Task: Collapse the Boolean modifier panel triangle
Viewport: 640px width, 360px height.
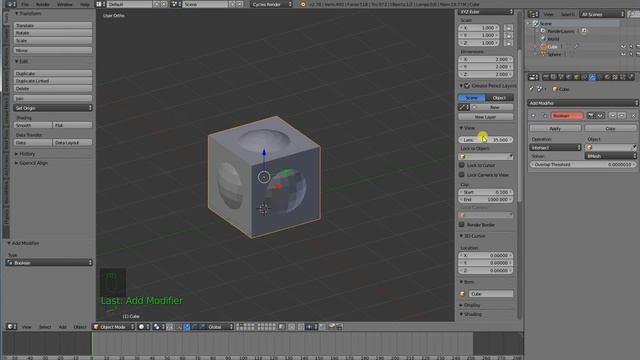Action: click(x=533, y=116)
